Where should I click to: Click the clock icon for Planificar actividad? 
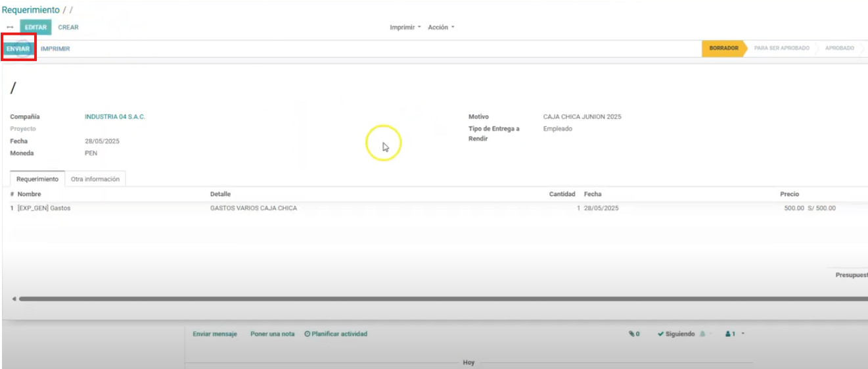point(308,334)
